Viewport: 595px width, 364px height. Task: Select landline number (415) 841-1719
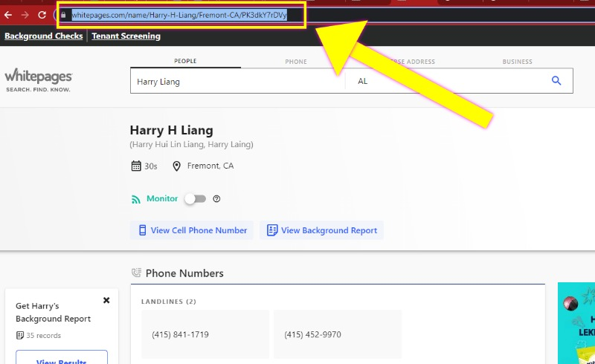click(x=205, y=334)
